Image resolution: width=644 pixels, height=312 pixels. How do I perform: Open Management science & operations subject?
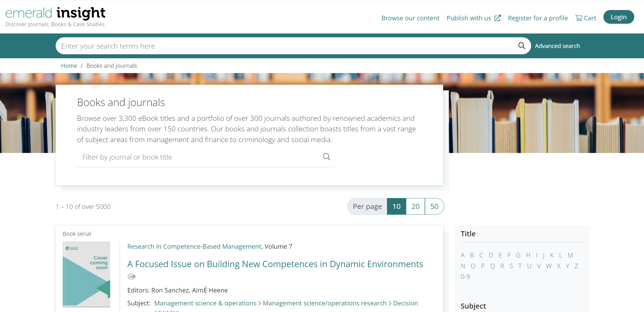pyautogui.click(x=205, y=303)
